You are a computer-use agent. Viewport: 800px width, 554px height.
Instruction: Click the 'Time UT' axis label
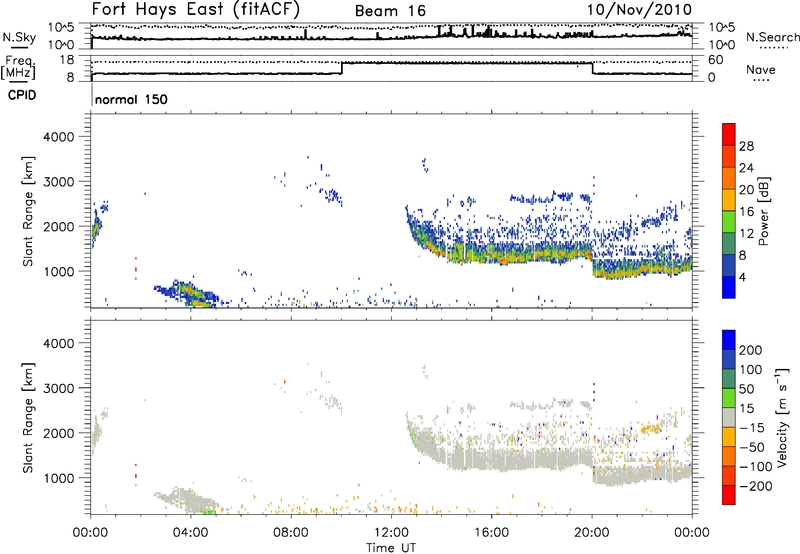391,548
